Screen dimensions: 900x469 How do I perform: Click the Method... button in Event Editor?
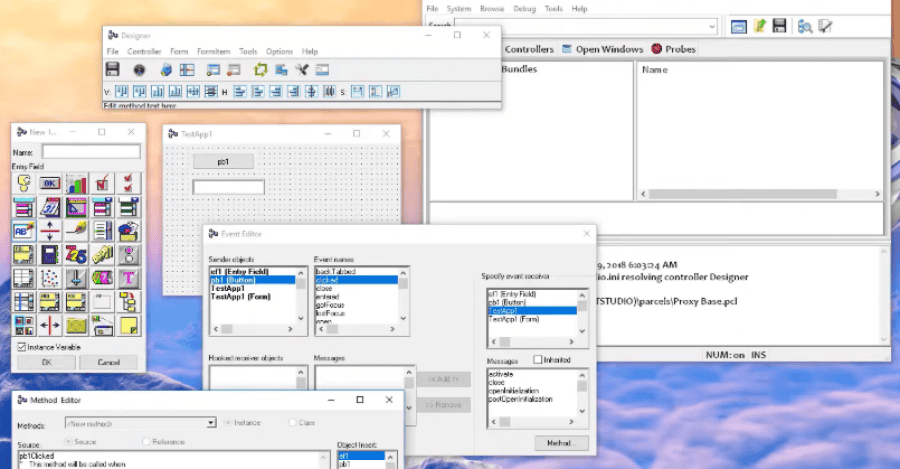pyautogui.click(x=561, y=443)
